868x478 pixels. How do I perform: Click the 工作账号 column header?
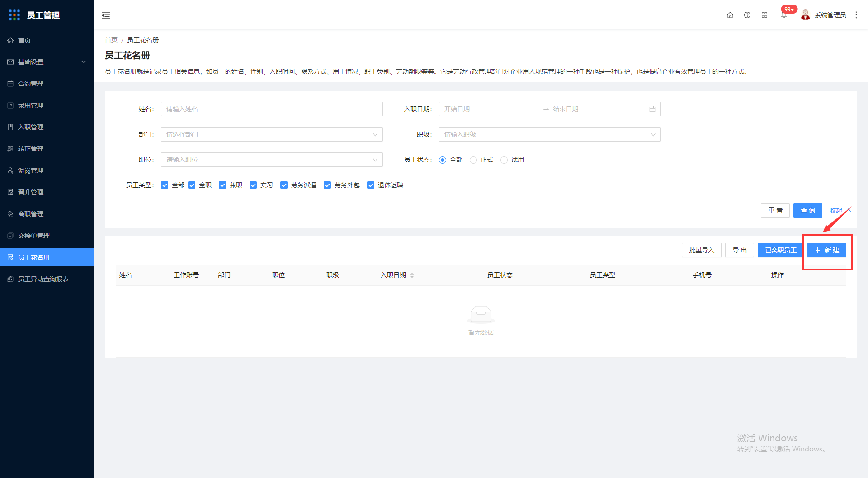click(x=186, y=275)
